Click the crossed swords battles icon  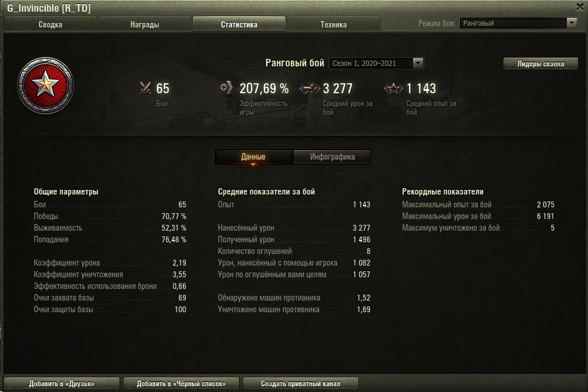coord(145,88)
